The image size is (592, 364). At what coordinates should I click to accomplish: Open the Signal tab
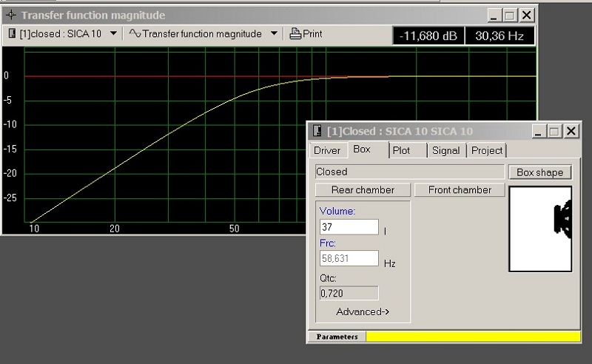click(x=446, y=150)
